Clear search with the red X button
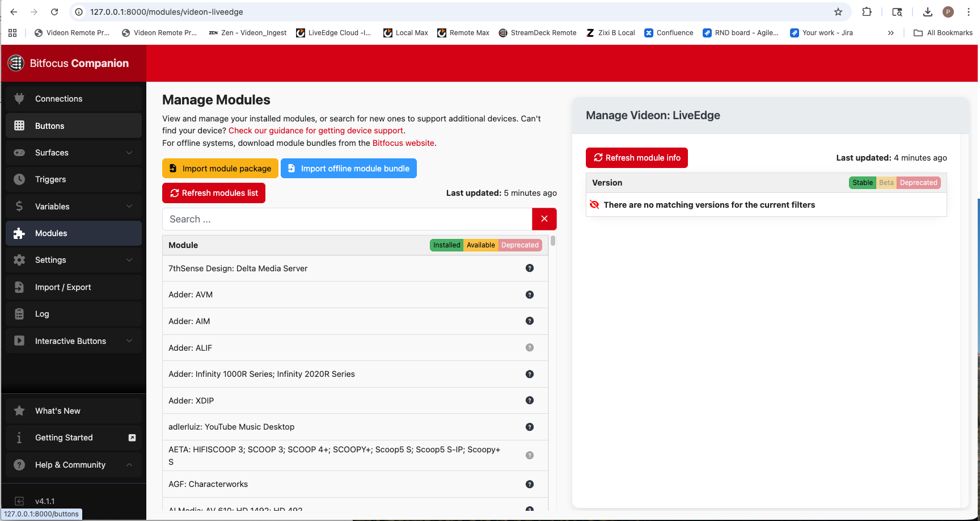The image size is (980, 521). (544, 219)
